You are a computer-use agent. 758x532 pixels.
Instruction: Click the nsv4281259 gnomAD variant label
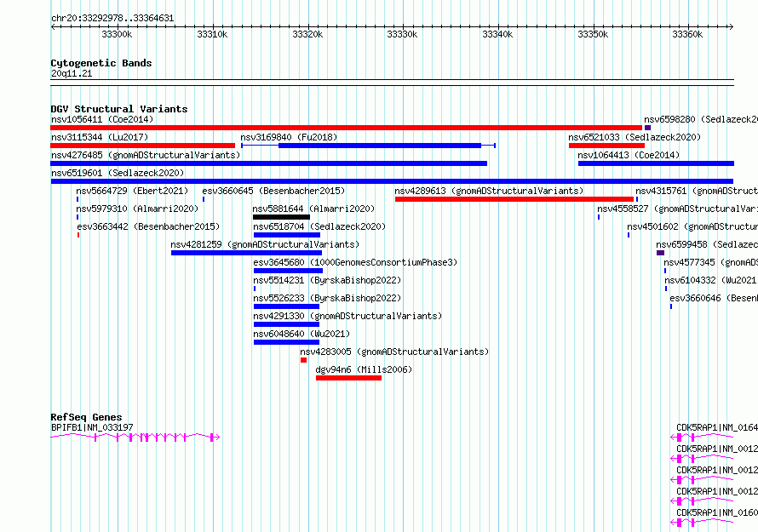click(x=265, y=244)
